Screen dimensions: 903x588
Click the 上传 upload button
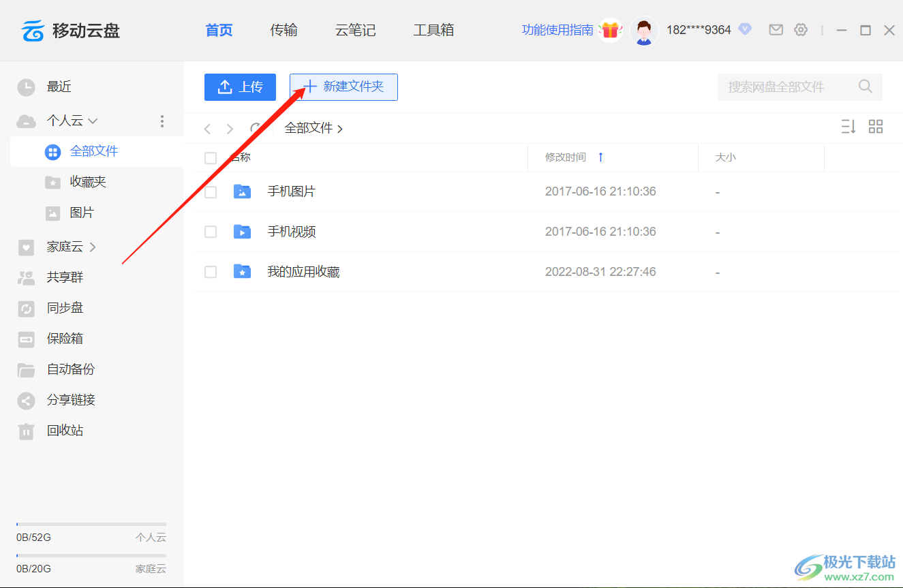pos(240,87)
